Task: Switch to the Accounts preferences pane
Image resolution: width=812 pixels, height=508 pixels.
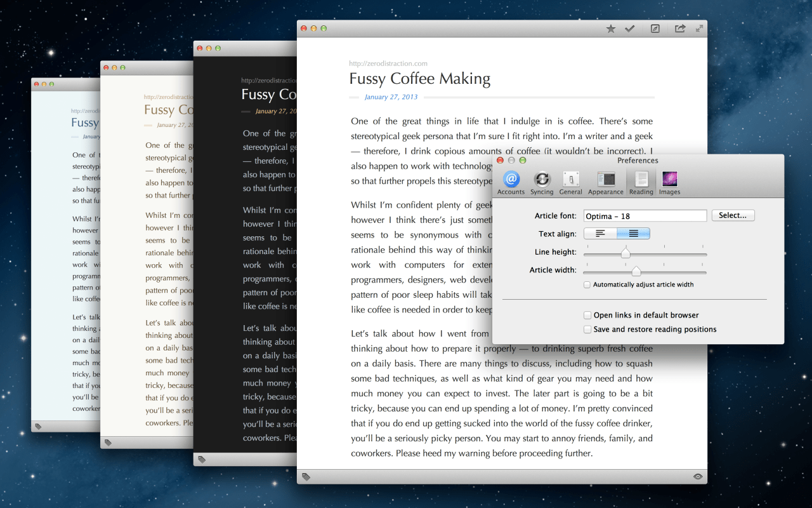Action: coord(511,182)
